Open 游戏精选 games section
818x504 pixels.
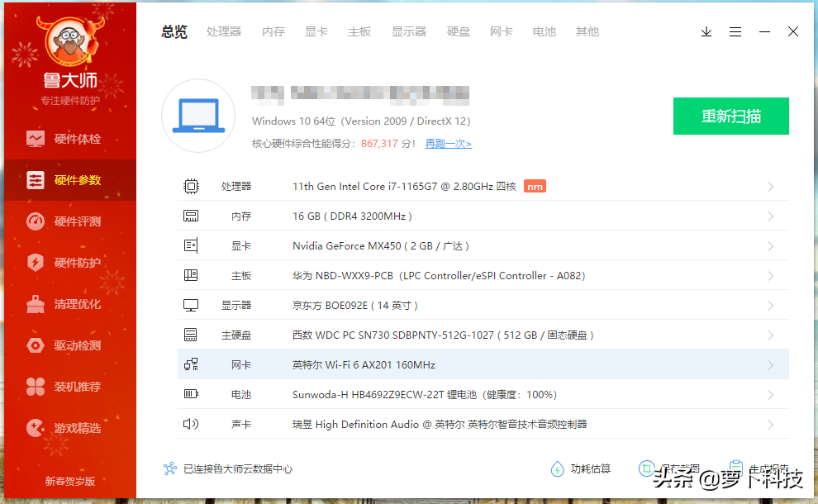[70, 428]
